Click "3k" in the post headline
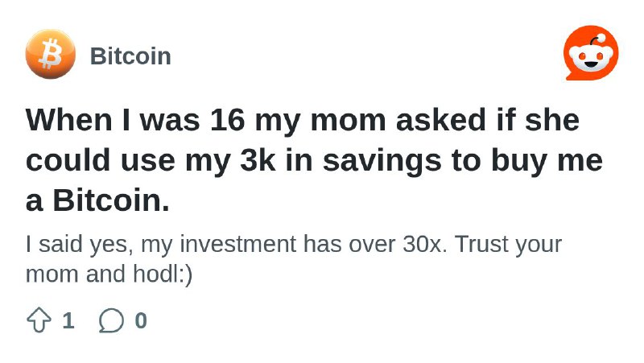The height and width of the screenshot is (363, 644). 258,160
